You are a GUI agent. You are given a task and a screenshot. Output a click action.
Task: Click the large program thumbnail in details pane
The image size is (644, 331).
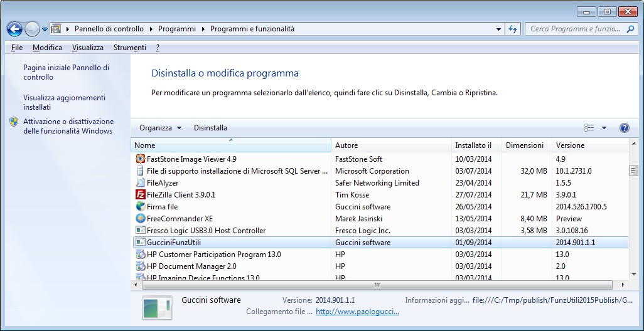point(157,308)
